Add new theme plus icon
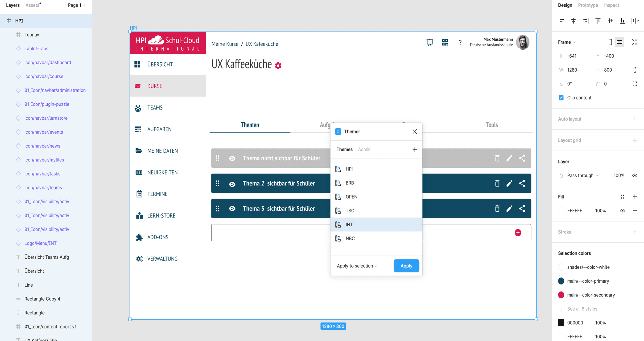 [414, 149]
